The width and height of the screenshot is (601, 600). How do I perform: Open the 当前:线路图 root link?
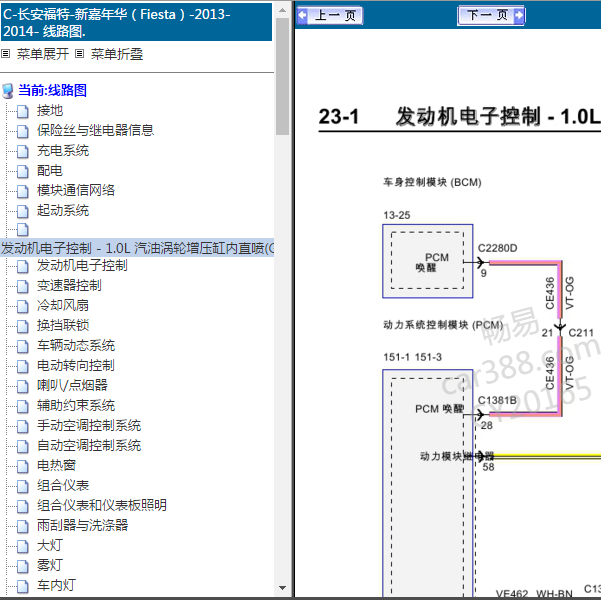point(53,90)
